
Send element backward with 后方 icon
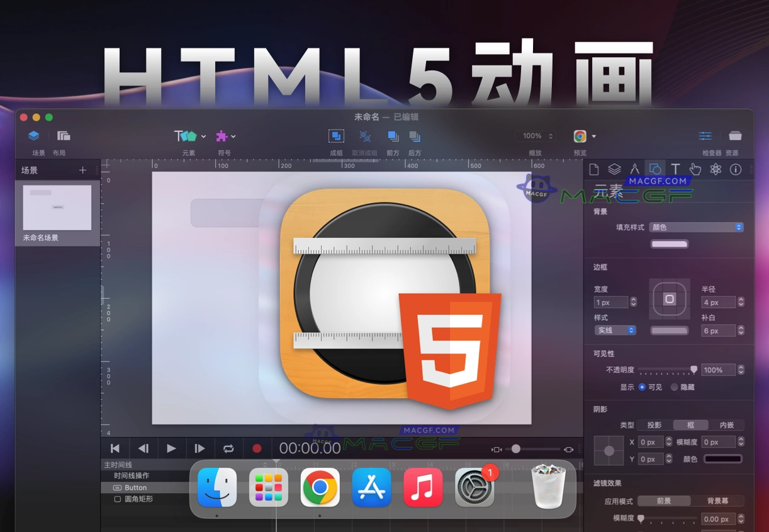[x=415, y=136]
